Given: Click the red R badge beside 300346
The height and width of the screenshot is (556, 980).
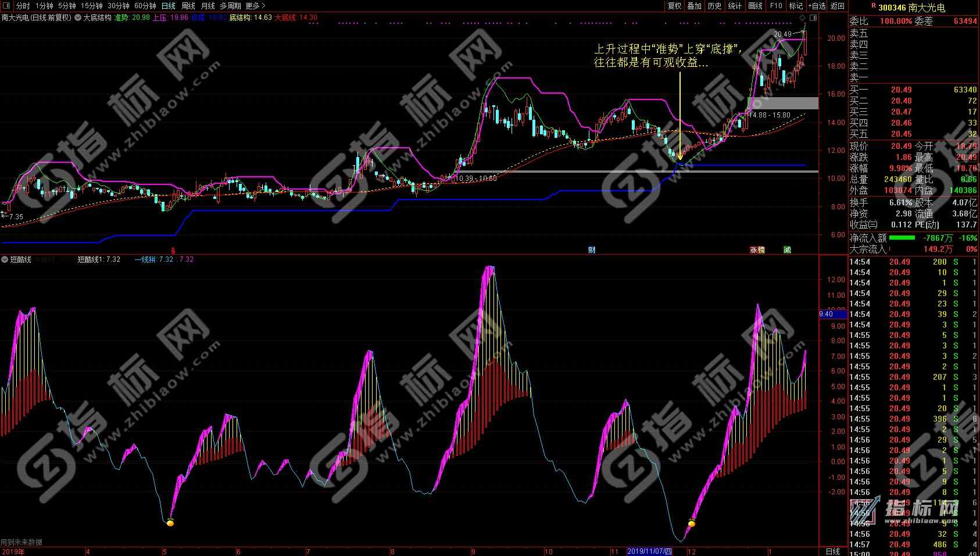Looking at the screenshot, I should (873, 6).
